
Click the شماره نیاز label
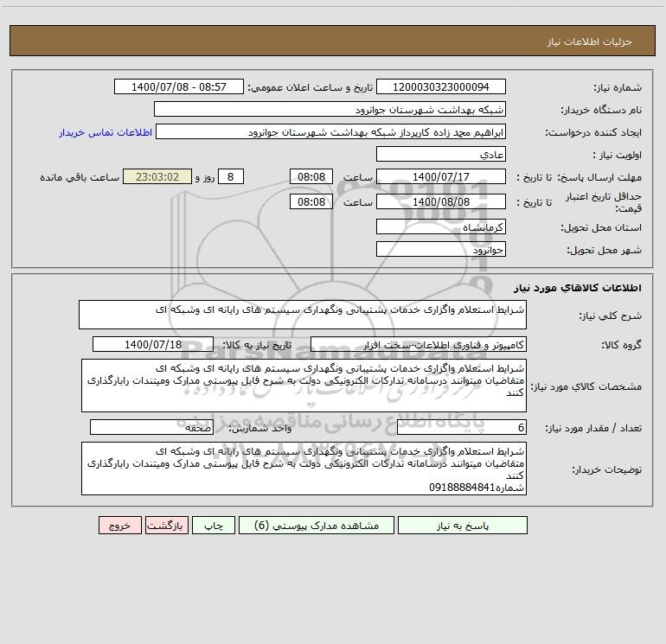[618, 87]
